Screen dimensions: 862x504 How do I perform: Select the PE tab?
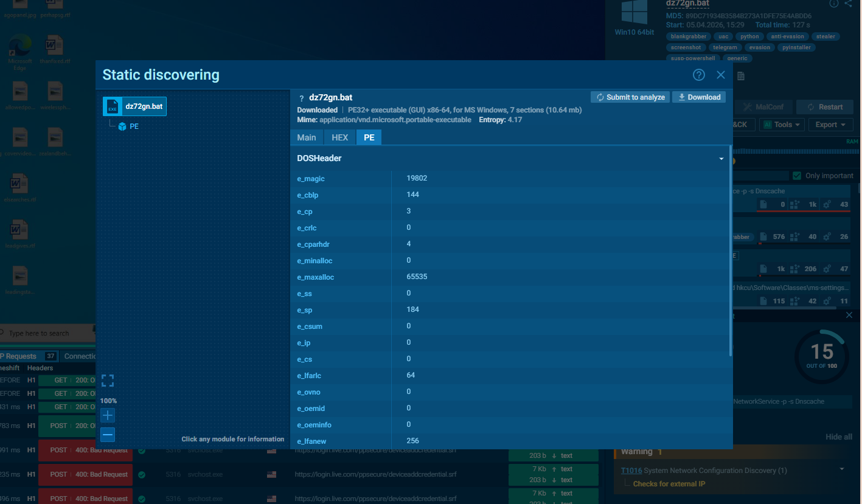pyautogui.click(x=369, y=137)
